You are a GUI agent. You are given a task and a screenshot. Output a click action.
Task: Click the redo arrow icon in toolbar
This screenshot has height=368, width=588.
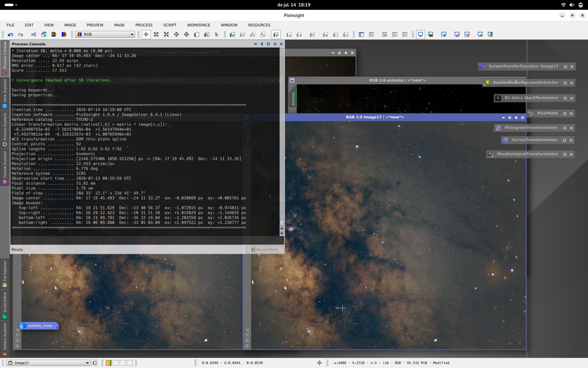20,34
